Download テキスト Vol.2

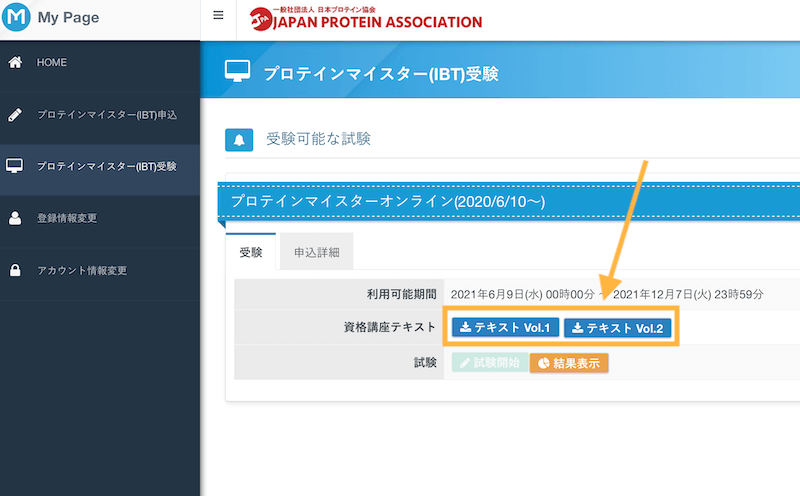coord(617,328)
